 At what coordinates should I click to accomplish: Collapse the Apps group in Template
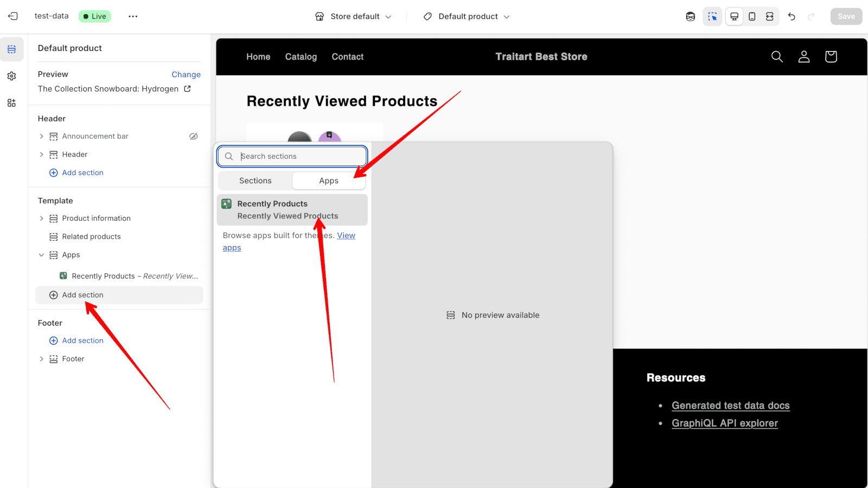tap(41, 255)
